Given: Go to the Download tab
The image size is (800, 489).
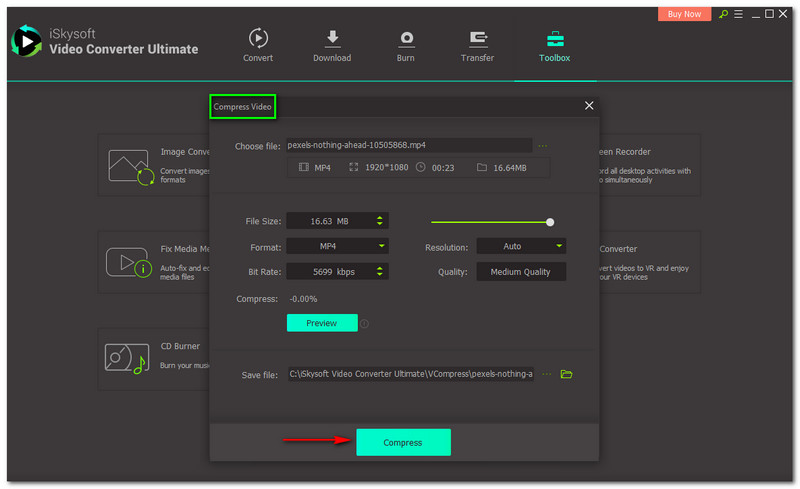Looking at the screenshot, I should [332, 45].
